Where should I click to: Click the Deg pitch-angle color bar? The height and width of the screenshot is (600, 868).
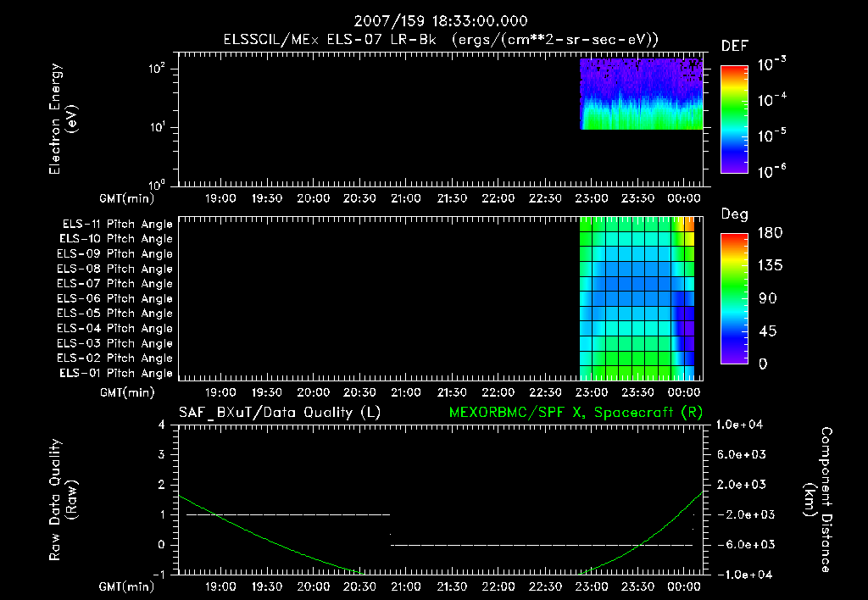click(734, 299)
